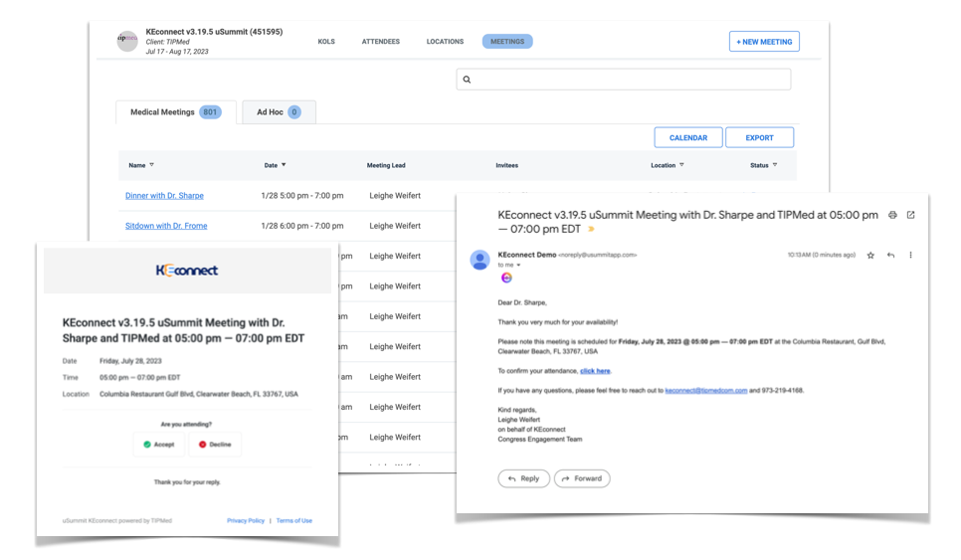Viewport: 961px width, 560px height.
Task: Switch to the KOLS tab
Action: [326, 42]
